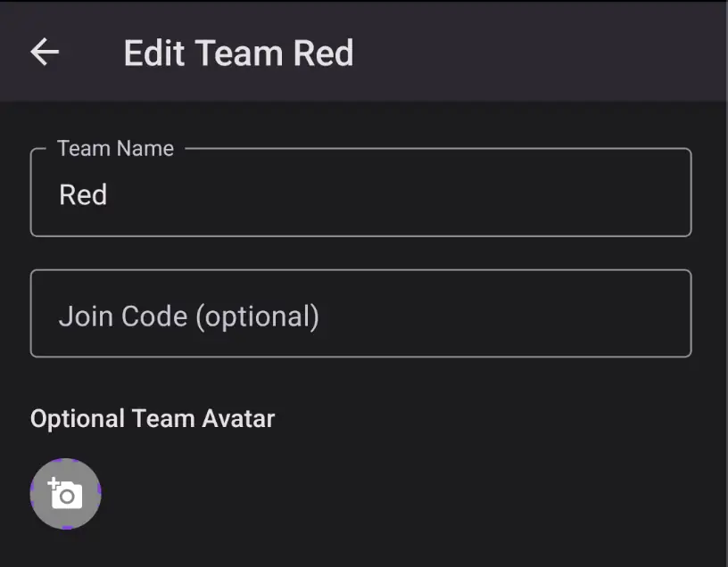Viewport: 728px width, 567px height.
Task: Place cursor after 'Red' text
Action: tap(109, 194)
